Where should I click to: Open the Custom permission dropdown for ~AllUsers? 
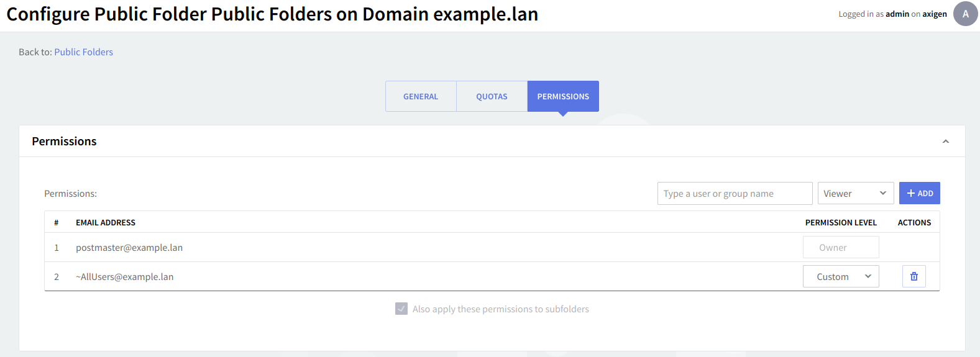(840, 276)
